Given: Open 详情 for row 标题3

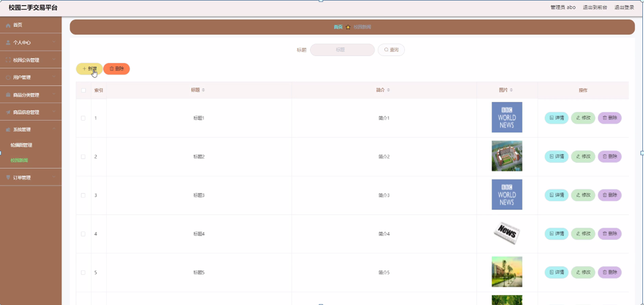Looking at the screenshot, I should coord(557,195).
